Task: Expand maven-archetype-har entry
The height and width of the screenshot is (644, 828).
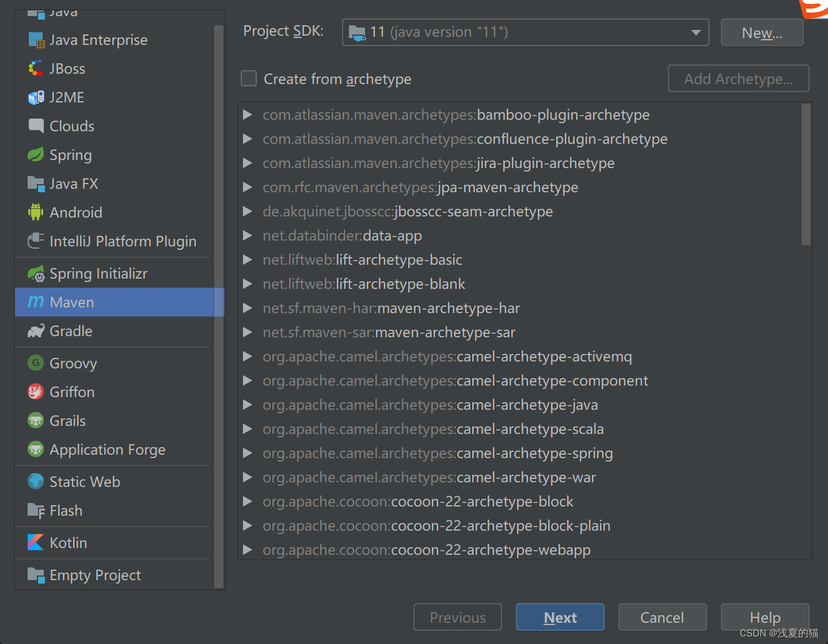Action: tap(248, 308)
